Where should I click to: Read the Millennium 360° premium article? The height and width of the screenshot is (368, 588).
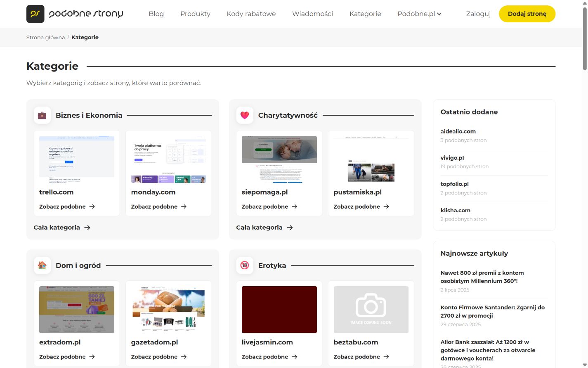(x=482, y=277)
